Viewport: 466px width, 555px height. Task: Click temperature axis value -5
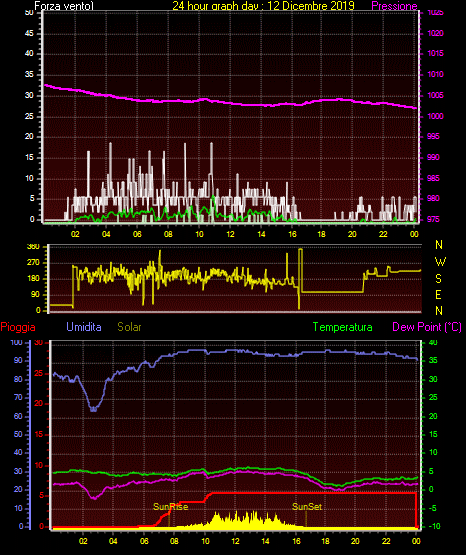(x=433, y=508)
